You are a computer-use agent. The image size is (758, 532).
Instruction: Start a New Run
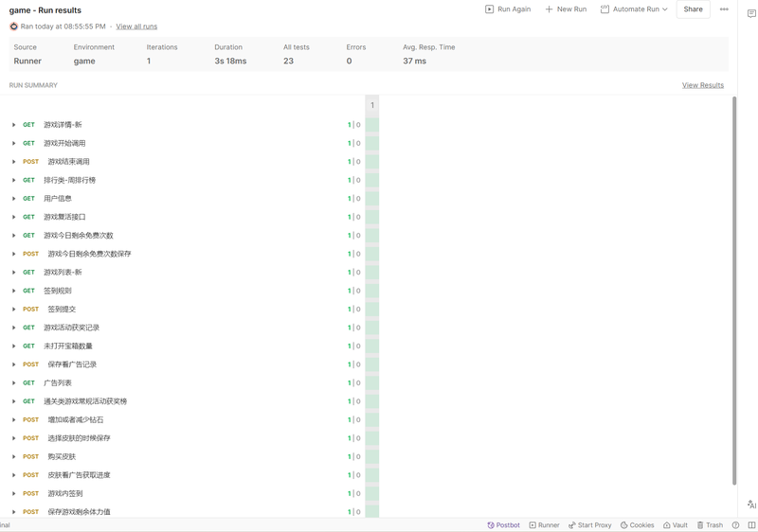point(566,9)
